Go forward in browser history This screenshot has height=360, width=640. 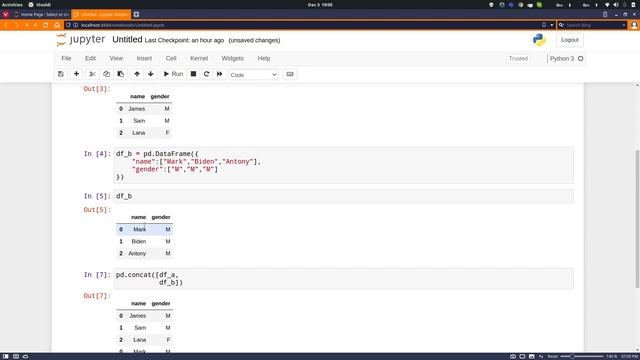click(x=16, y=25)
